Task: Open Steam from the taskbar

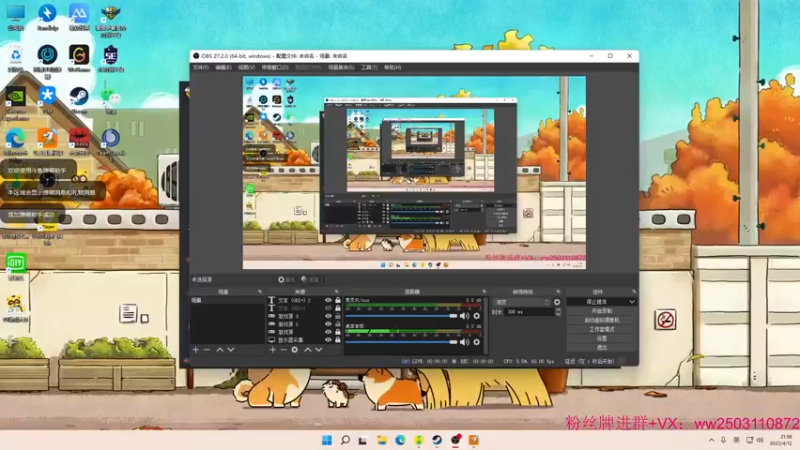Action: coord(437,440)
